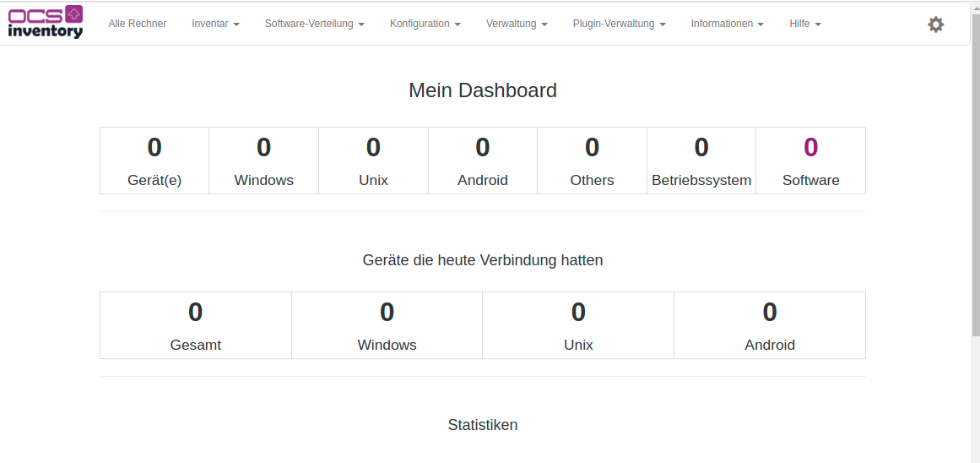
Task: Click Gesamt count for today's connections
Action: (196, 313)
